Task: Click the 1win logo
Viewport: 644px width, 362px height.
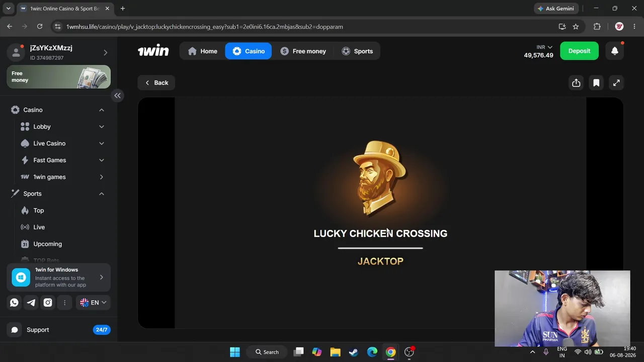Action: (x=153, y=51)
